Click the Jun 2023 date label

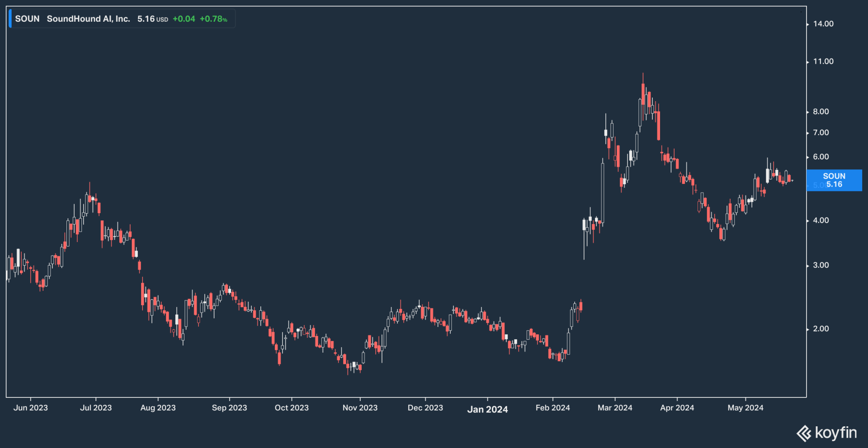click(30, 408)
